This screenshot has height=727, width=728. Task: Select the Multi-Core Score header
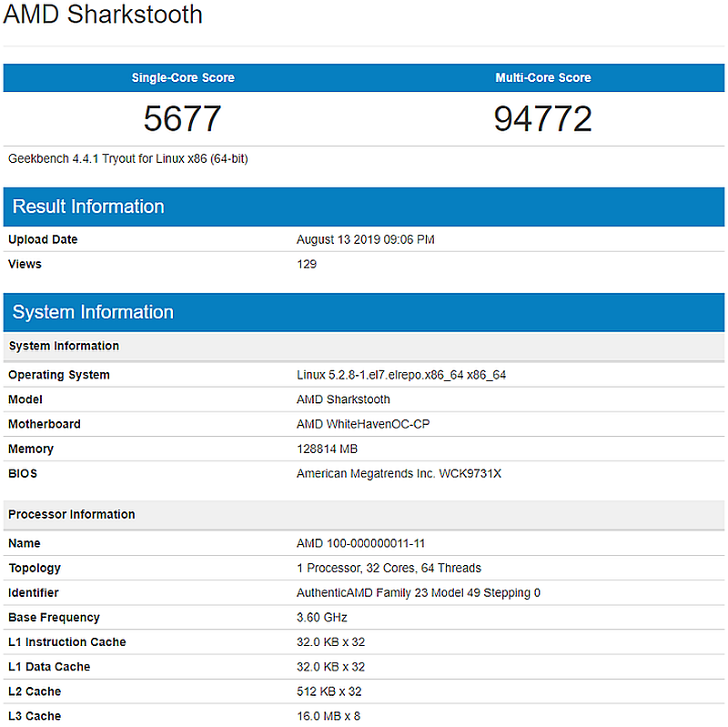543,77
